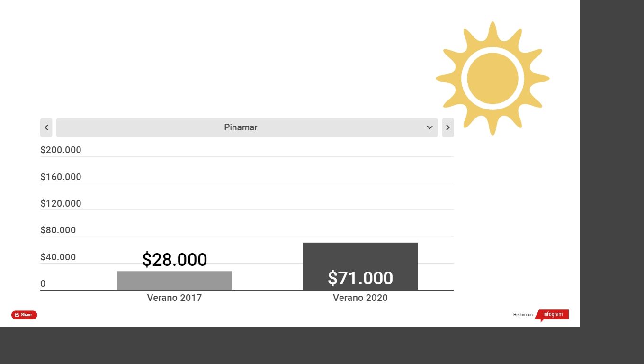Click the Verano 2020 axis label

point(360,298)
